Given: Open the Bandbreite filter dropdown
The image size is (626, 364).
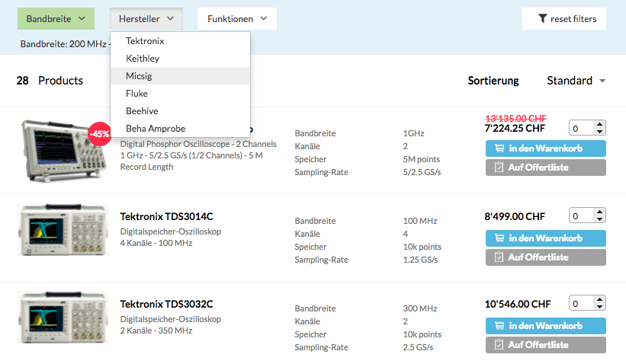Looking at the screenshot, I should (56, 19).
